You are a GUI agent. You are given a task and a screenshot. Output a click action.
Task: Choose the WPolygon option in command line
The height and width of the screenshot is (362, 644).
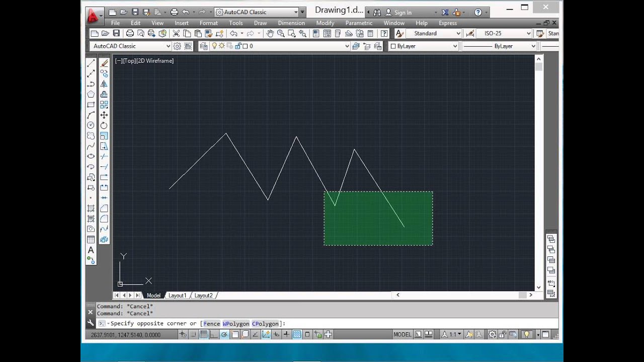[x=236, y=324]
